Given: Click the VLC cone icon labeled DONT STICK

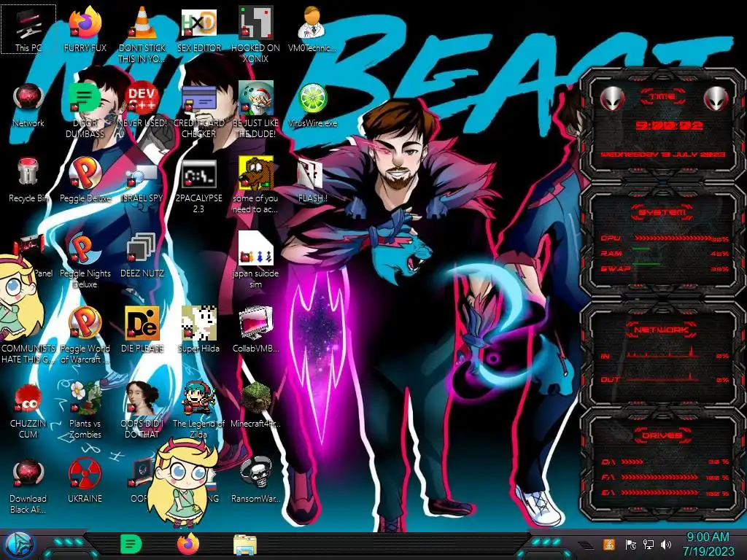Looking at the screenshot, I should tap(142, 34).
